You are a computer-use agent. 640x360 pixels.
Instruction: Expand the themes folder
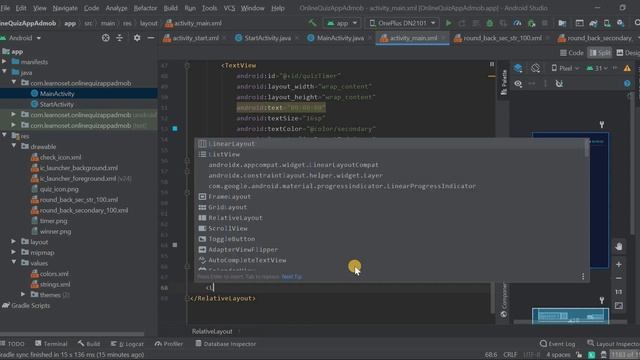coord(23,294)
